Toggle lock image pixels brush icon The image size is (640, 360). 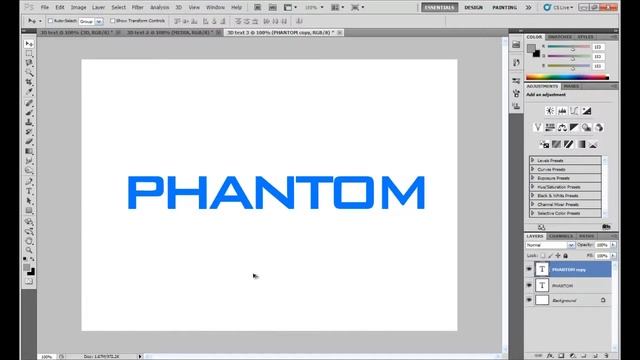tap(550, 256)
